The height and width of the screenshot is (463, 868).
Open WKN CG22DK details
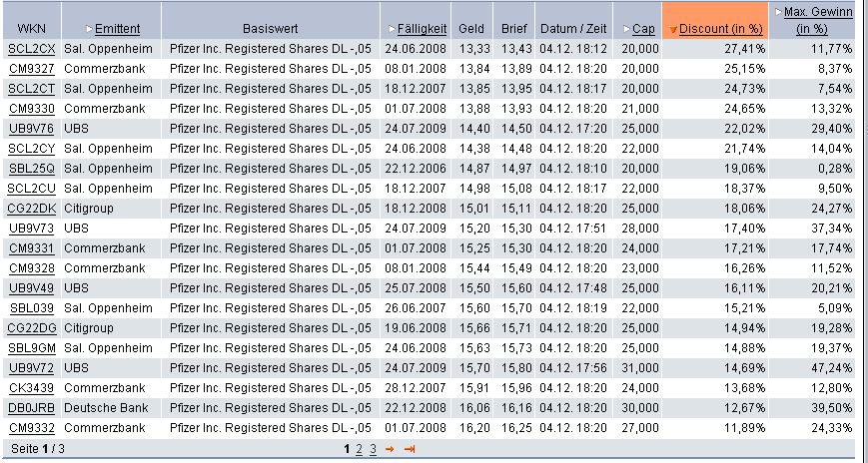32,208
